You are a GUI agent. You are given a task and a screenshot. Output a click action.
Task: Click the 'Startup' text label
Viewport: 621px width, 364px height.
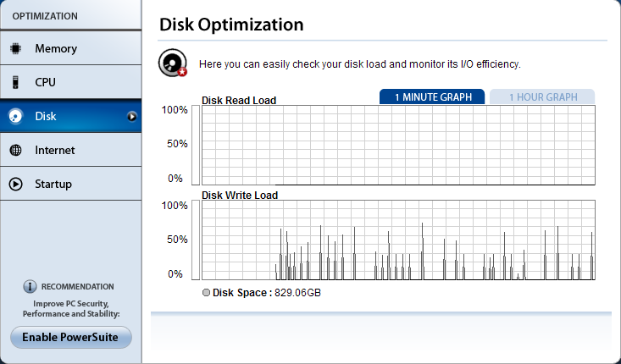(x=53, y=184)
